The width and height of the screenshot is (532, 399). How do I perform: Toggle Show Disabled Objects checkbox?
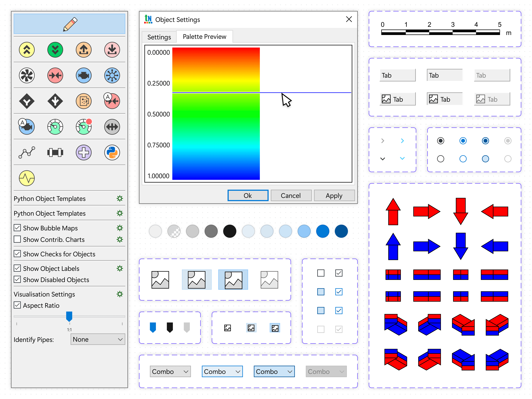pos(17,280)
